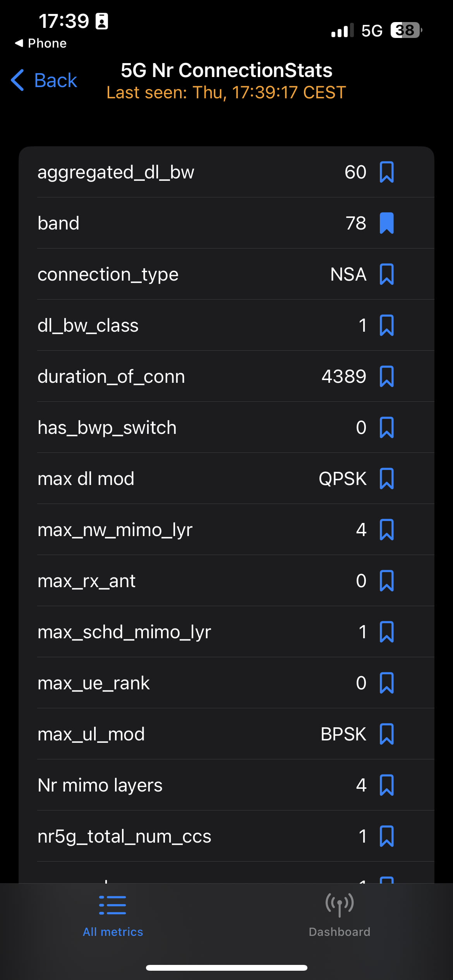Tap the home indicator bar
This screenshot has height=980, width=453.
click(226, 968)
